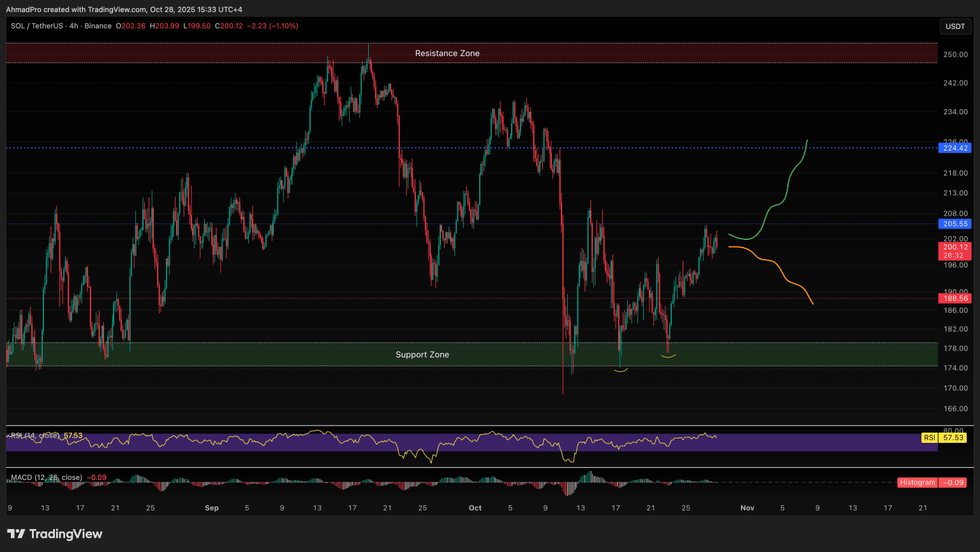
Task: Click the red Histogram label tag
Action: click(917, 482)
